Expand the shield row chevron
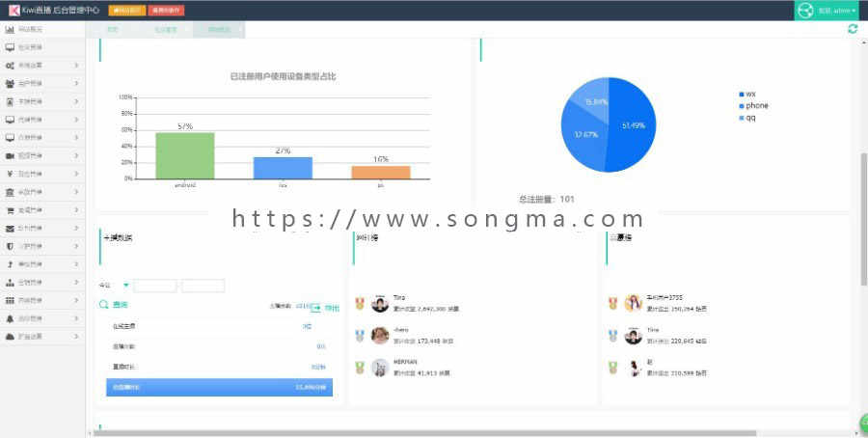This screenshot has width=868, height=438. (x=76, y=246)
